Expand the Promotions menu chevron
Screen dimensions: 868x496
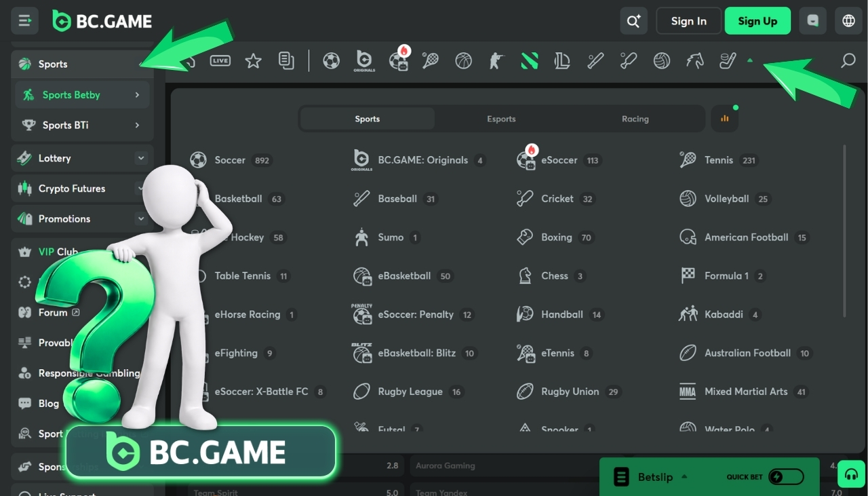click(141, 218)
